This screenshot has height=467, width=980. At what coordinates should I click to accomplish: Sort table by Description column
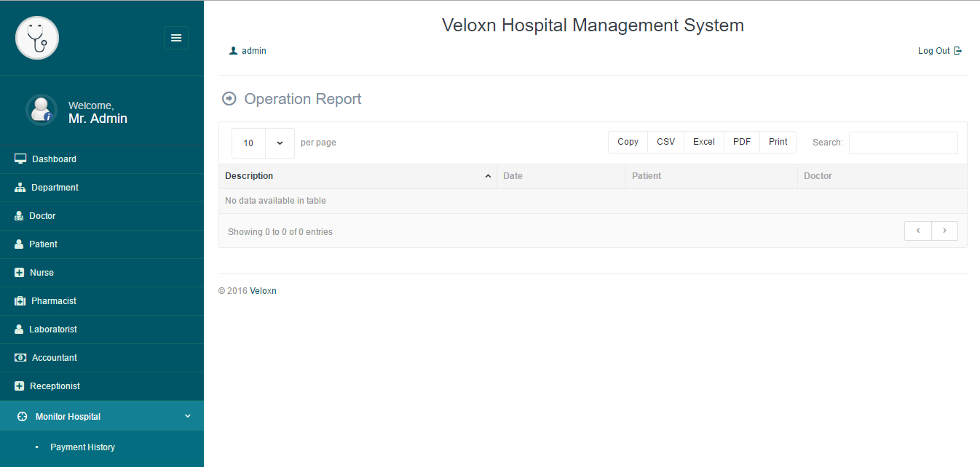coord(357,176)
